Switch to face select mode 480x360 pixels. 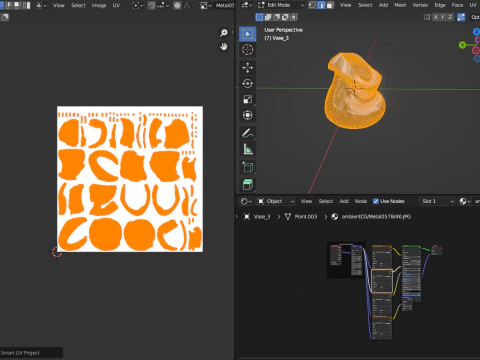click(x=330, y=5)
